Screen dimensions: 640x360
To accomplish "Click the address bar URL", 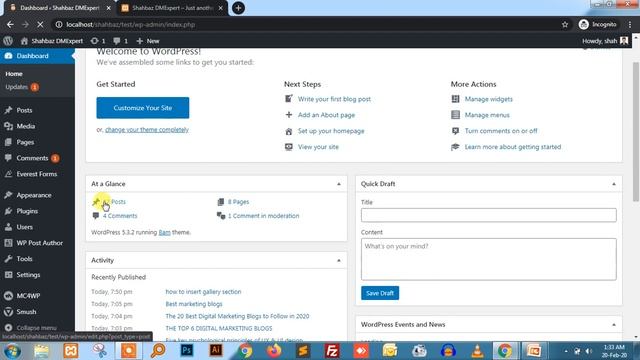I will pos(131,24).
